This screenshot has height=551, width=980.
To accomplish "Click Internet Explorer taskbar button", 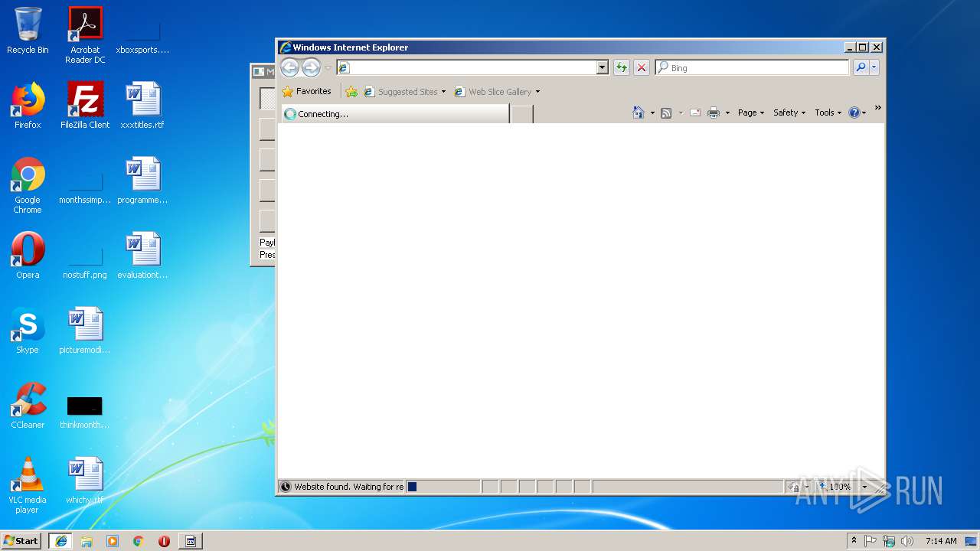I will [60, 541].
